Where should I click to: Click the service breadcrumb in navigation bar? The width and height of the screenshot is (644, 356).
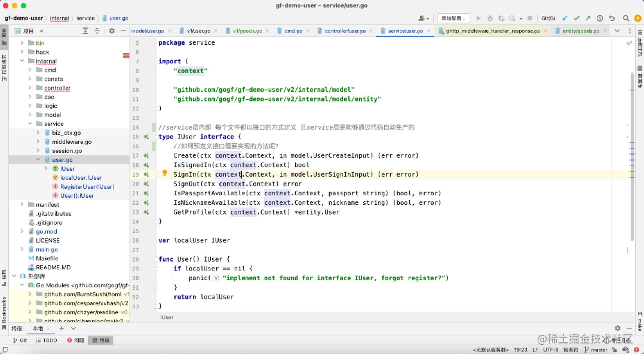(x=86, y=18)
